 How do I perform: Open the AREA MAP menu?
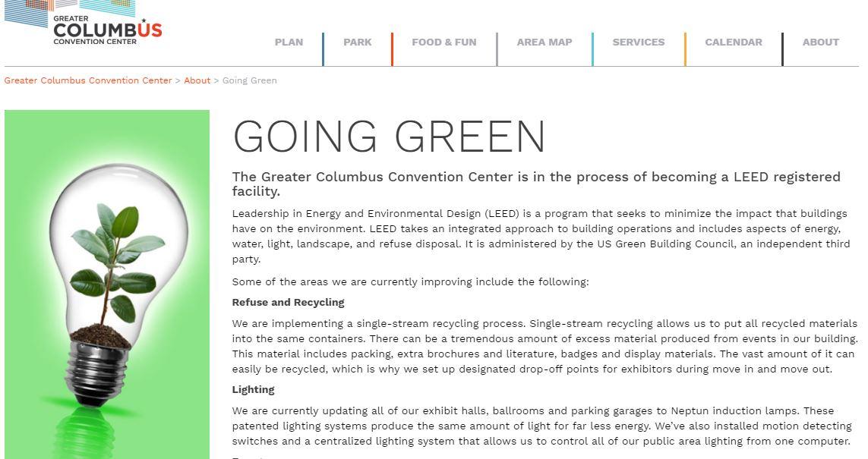pyautogui.click(x=544, y=42)
